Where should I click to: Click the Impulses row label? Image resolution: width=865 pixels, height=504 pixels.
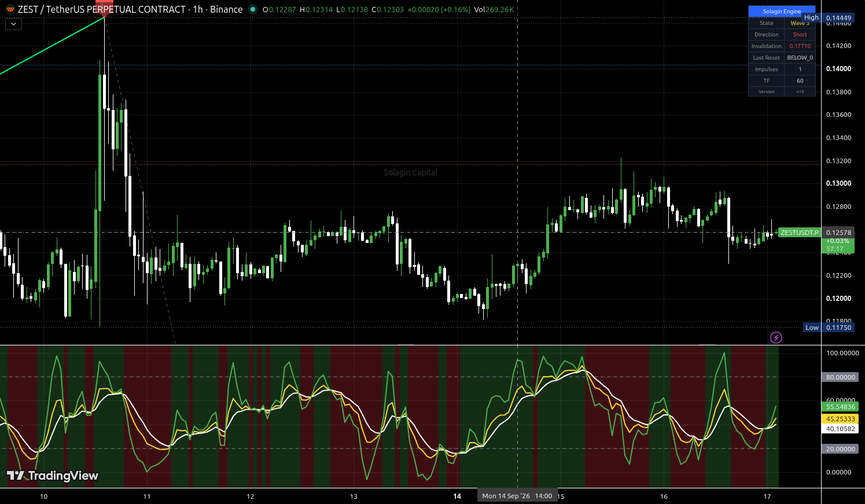coord(767,69)
